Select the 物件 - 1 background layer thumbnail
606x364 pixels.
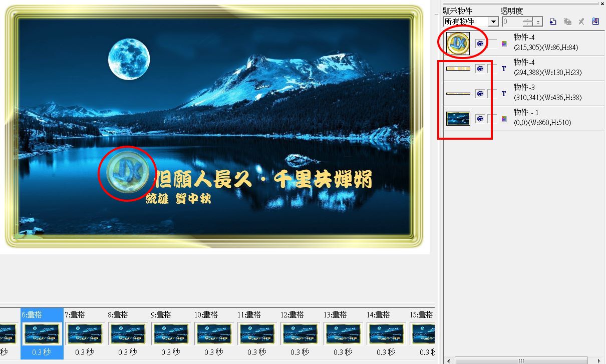(458, 119)
